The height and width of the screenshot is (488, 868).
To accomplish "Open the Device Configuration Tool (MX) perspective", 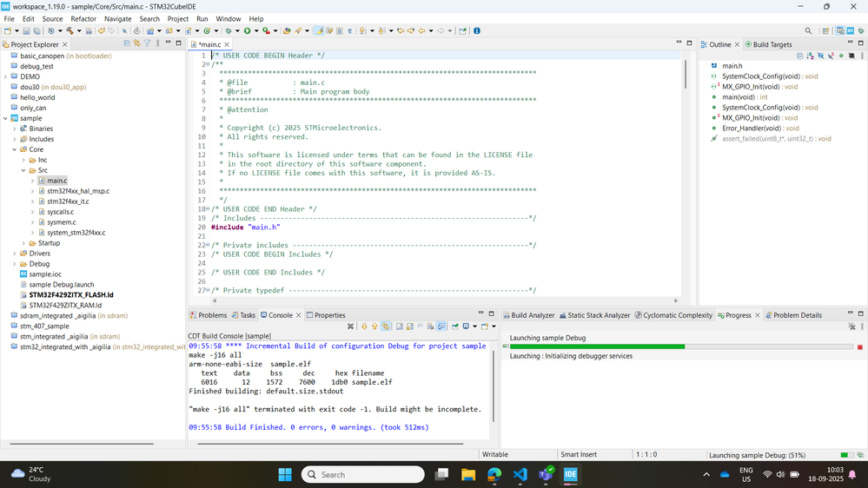I will [x=850, y=31].
